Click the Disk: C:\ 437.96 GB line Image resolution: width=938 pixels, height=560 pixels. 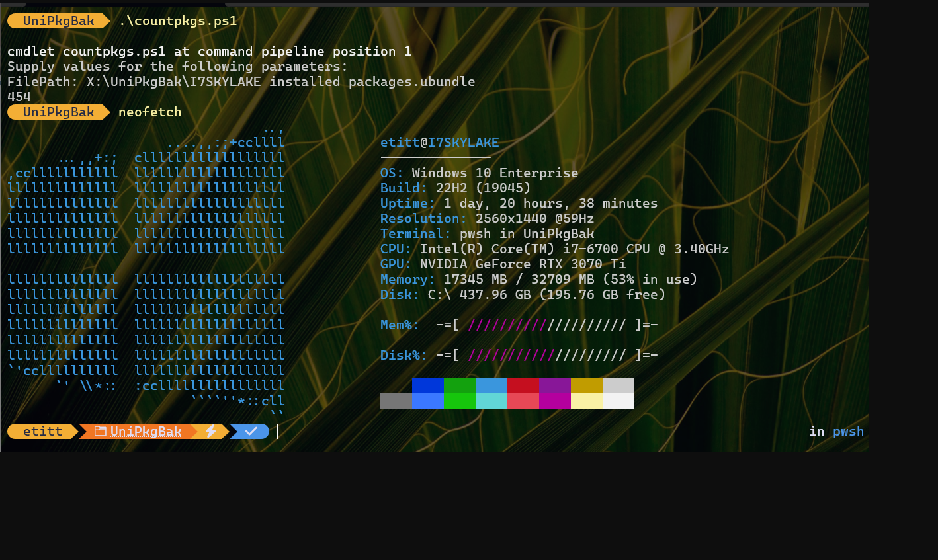pos(523,295)
